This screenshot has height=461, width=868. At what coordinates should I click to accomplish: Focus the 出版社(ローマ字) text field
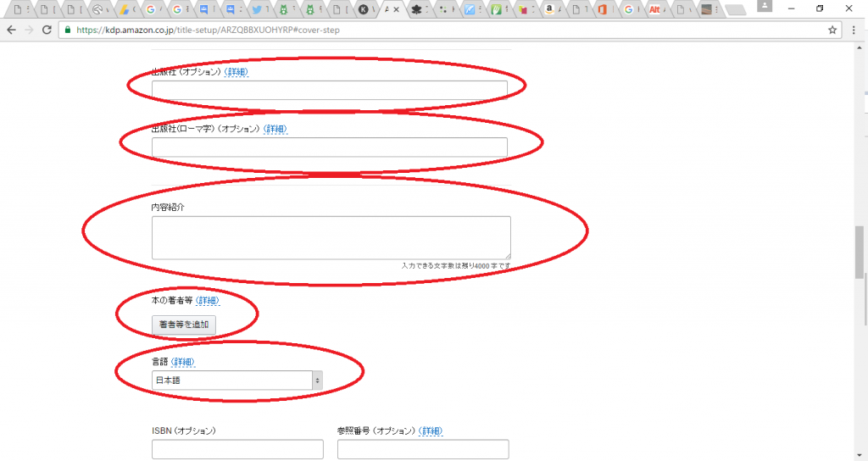330,147
